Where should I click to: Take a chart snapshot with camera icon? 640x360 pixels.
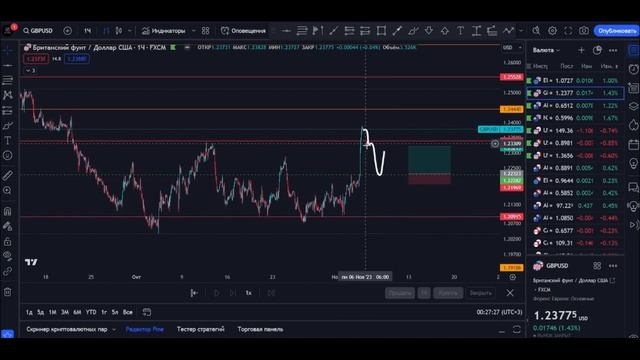(x=584, y=31)
